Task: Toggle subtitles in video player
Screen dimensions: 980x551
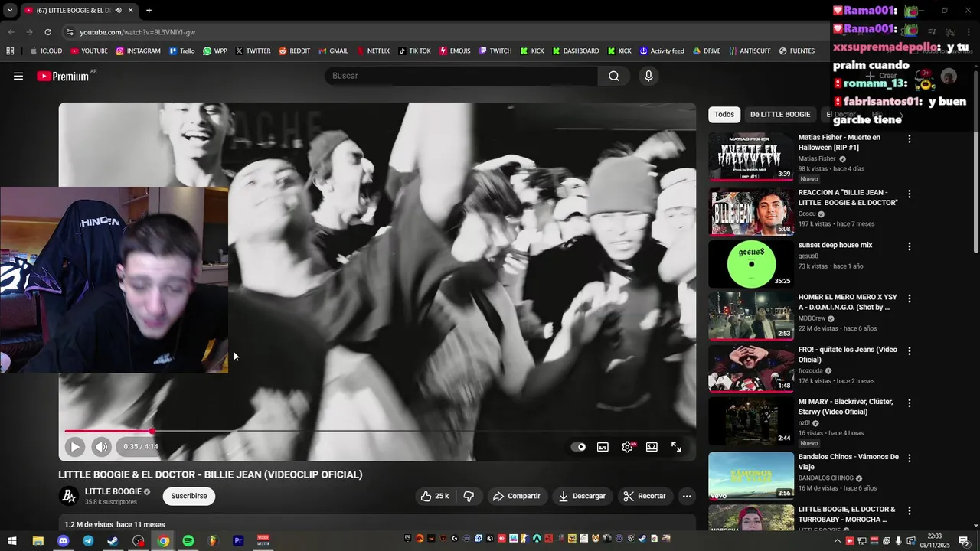Action: tap(603, 447)
